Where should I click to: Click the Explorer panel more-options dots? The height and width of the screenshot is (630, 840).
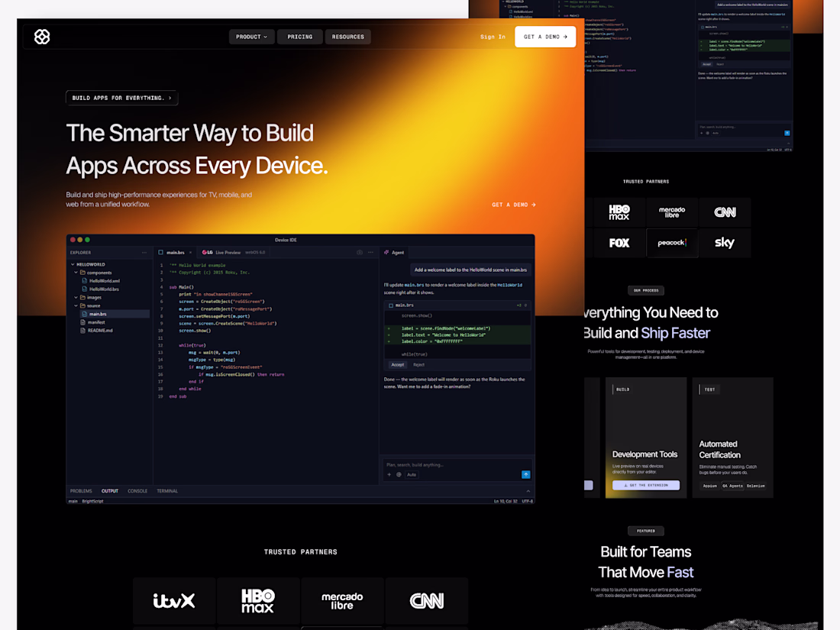pyautogui.click(x=144, y=252)
